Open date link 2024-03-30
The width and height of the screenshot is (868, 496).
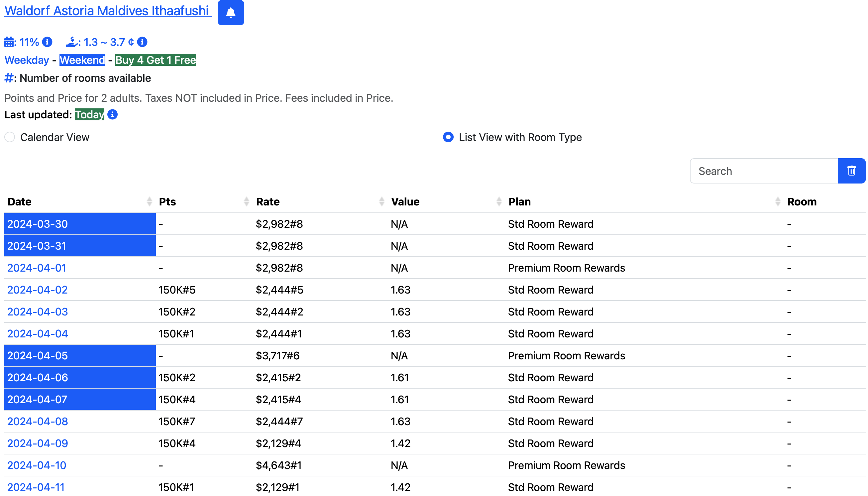click(38, 224)
